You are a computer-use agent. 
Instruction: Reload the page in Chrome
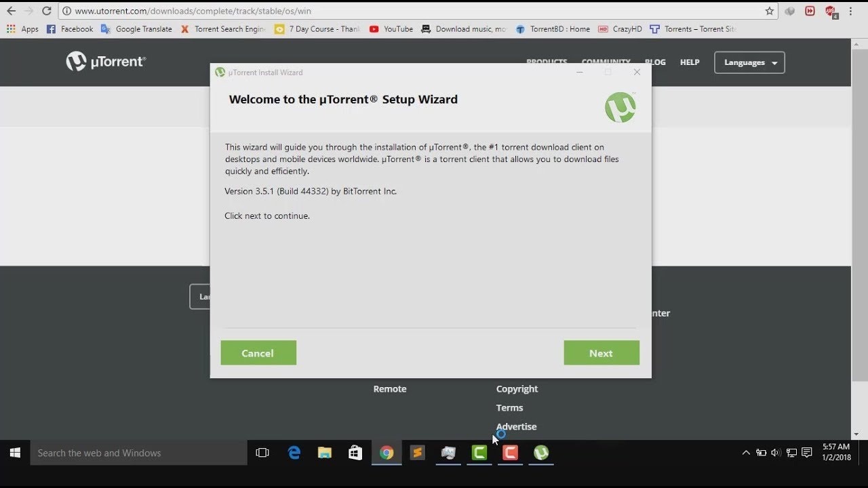coord(46,11)
